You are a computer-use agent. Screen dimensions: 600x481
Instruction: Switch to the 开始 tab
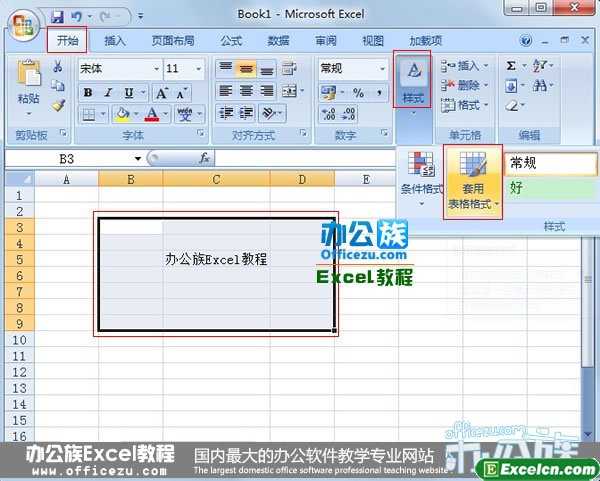click(67, 40)
